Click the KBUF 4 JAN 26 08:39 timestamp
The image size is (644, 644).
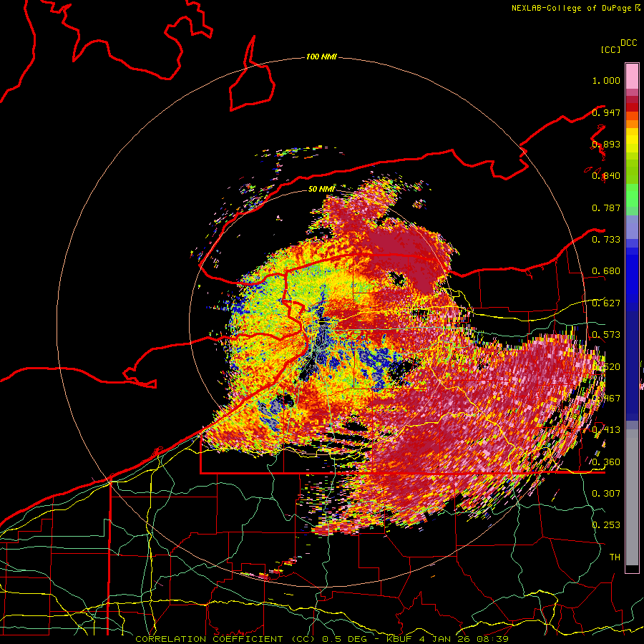tap(447, 639)
